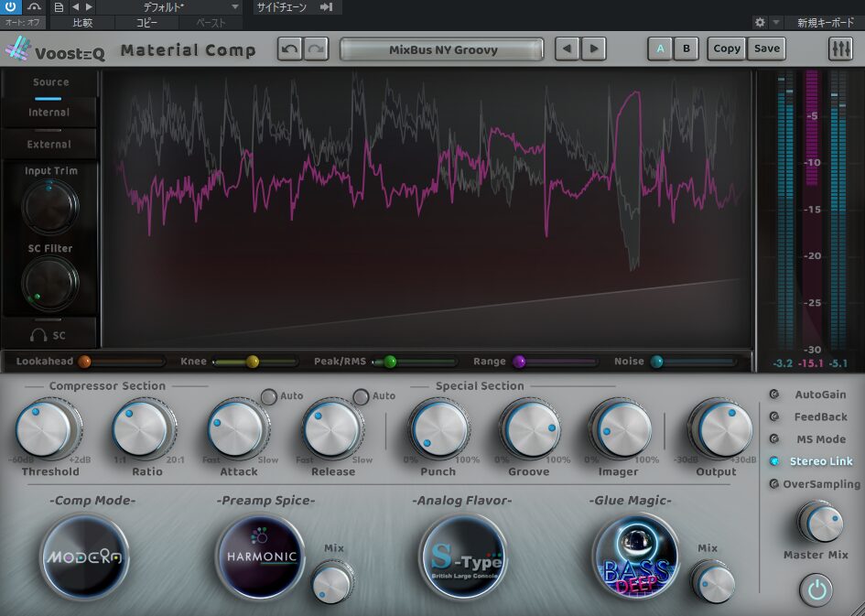This screenshot has height=616, width=865.
Task: Click the undo arrow button
Action: [x=290, y=49]
